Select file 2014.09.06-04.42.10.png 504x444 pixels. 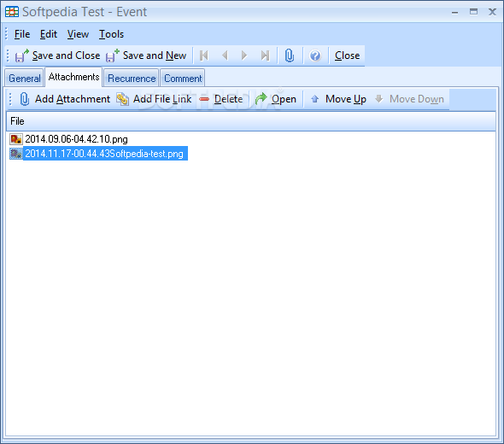click(76, 139)
